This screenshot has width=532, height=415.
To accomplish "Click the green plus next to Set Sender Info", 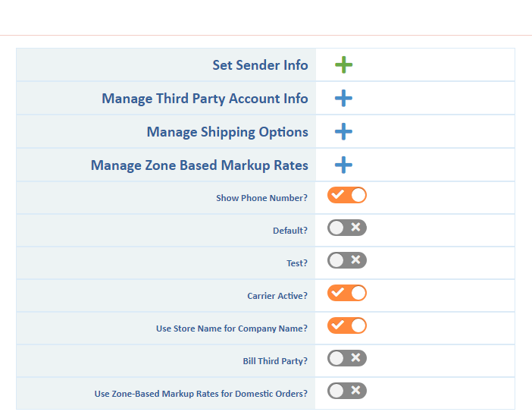I will coord(343,65).
